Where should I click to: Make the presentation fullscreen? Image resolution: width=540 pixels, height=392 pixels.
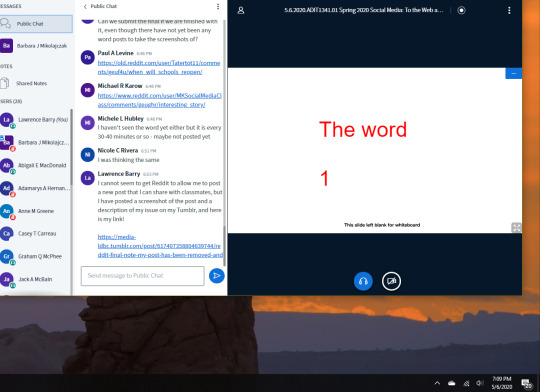[x=516, y=227]
